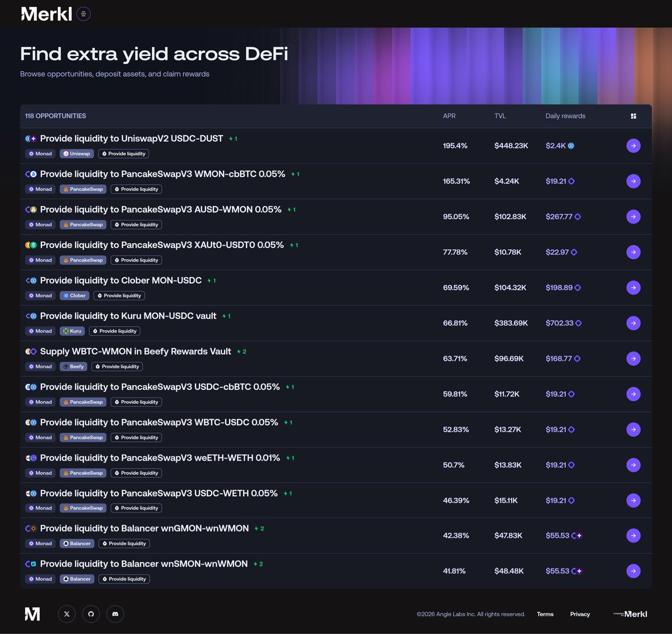Click 165.31% APR value
The height and width of the screenshot is (634, 672).
[x=456, y=181]
